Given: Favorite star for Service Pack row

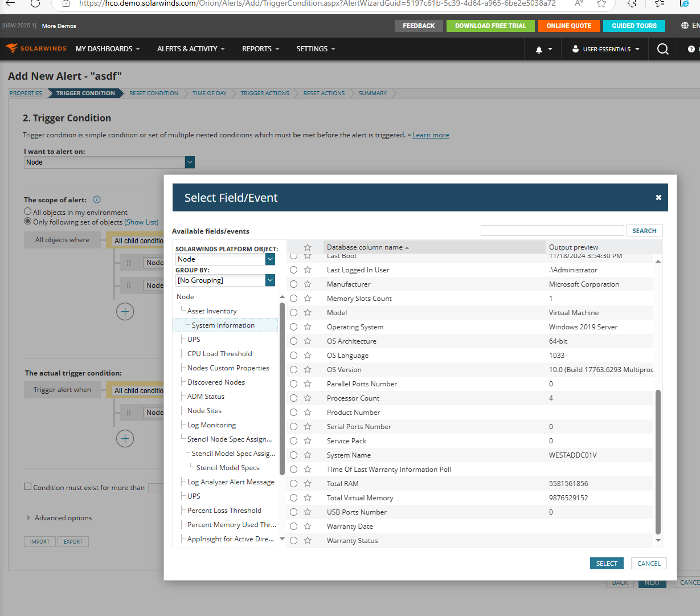Looking at the screenshot, I should coord(308,440).
